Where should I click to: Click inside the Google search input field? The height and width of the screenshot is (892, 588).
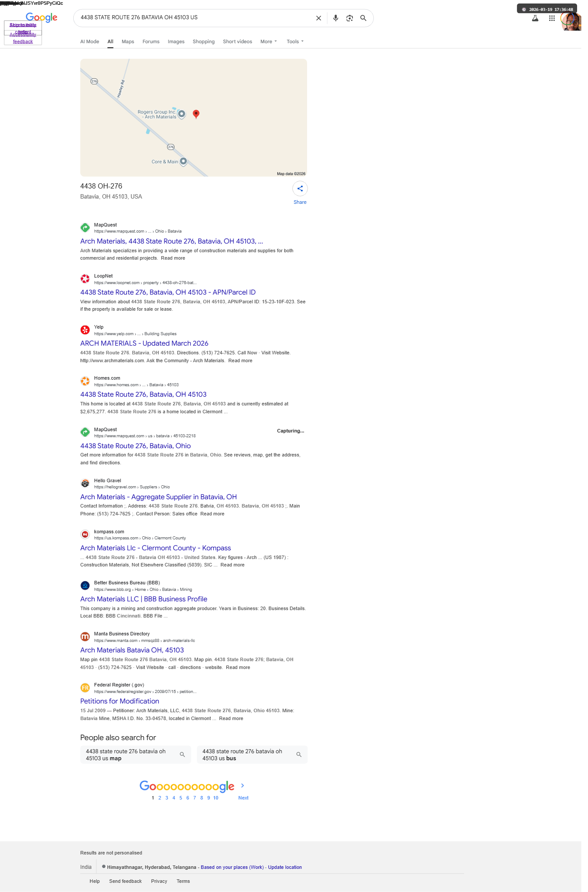(x=194, y=18)
